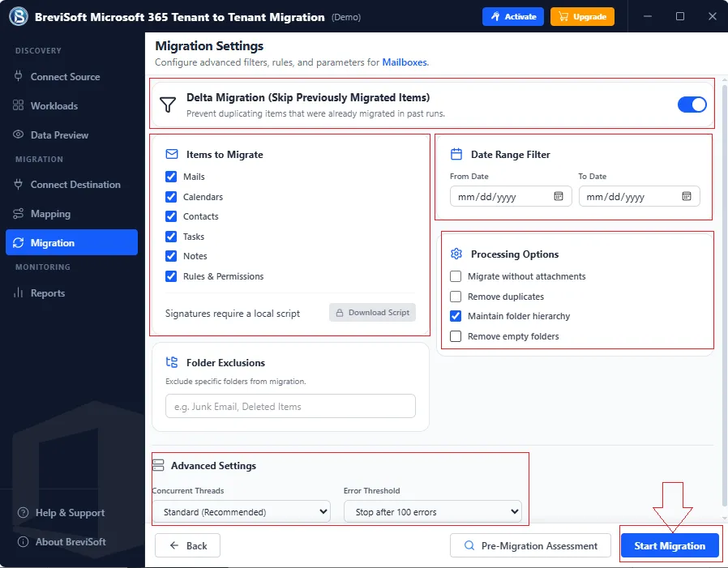
Task: Click the Date Range Filter calendar icon
Action: tap(456, 154)
